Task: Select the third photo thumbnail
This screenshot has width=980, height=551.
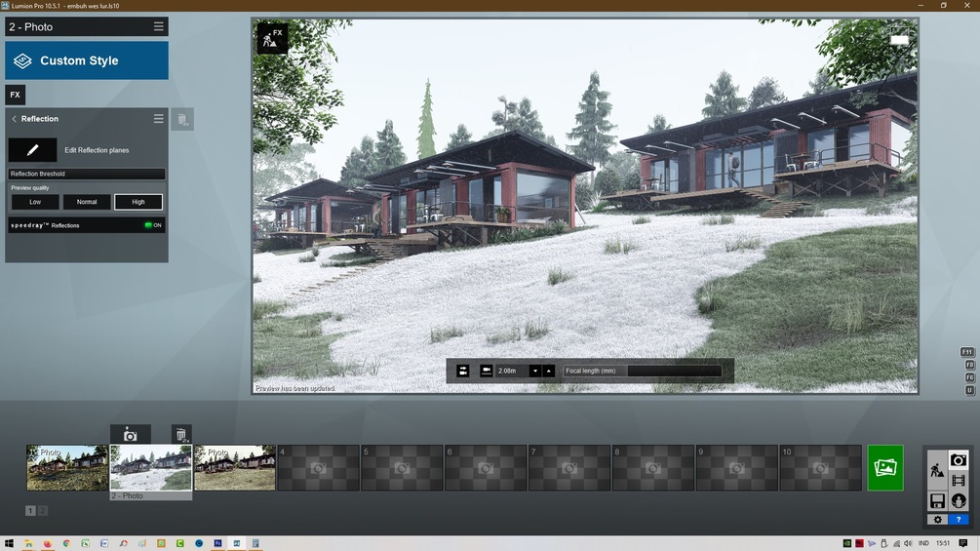Action: point(235,467)
